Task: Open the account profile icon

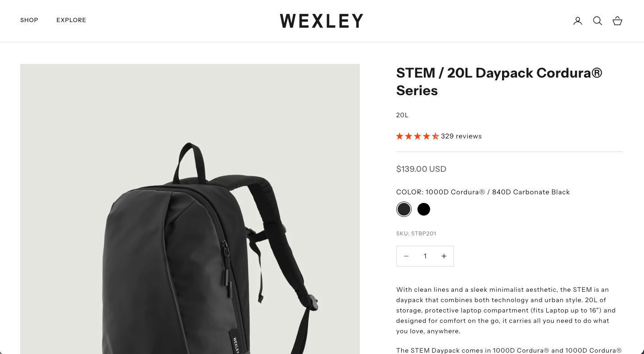Action: [578, 21]
